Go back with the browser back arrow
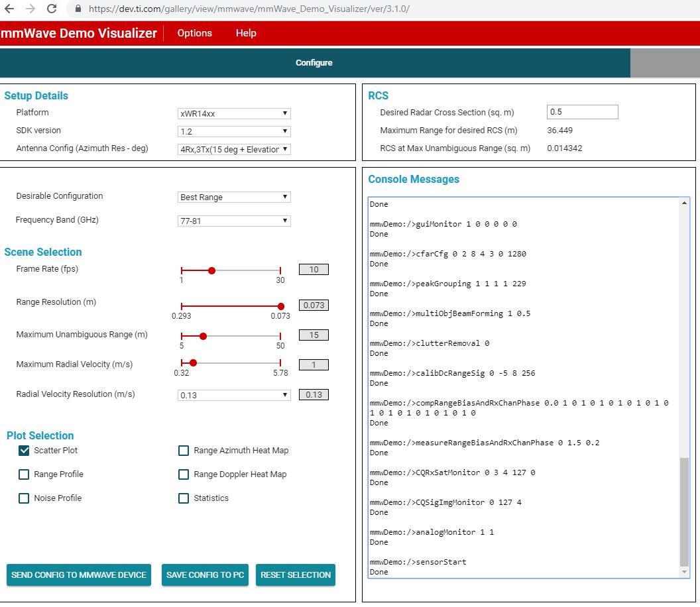This screenshot has height=607, width=700. tap(9, 9)
